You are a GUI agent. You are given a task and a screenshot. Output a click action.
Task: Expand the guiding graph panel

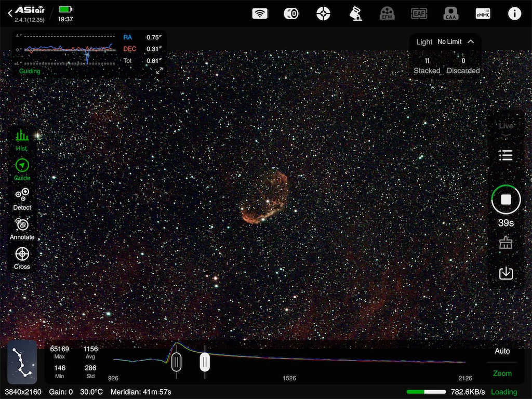(x=159, y=71)
